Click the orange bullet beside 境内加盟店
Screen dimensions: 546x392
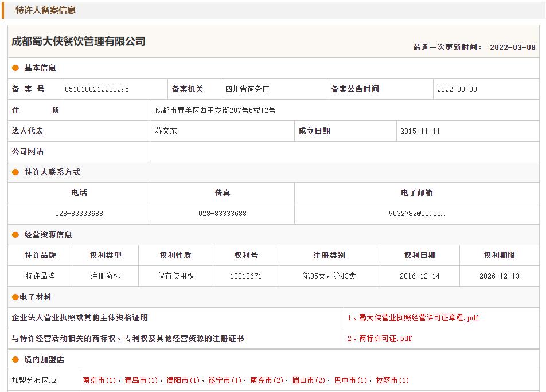[16, 360]
